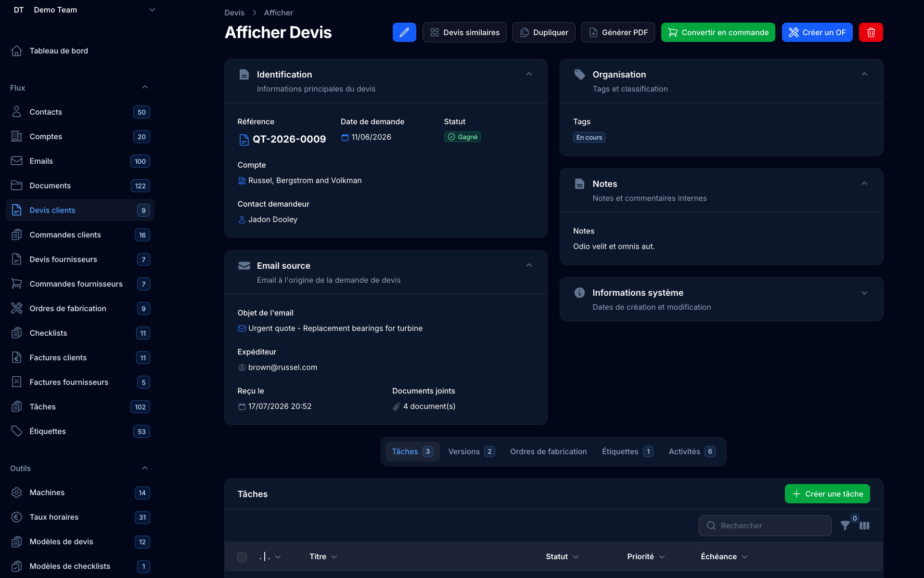Open the tasks table filter funnel icon

[x=845, y=525]
